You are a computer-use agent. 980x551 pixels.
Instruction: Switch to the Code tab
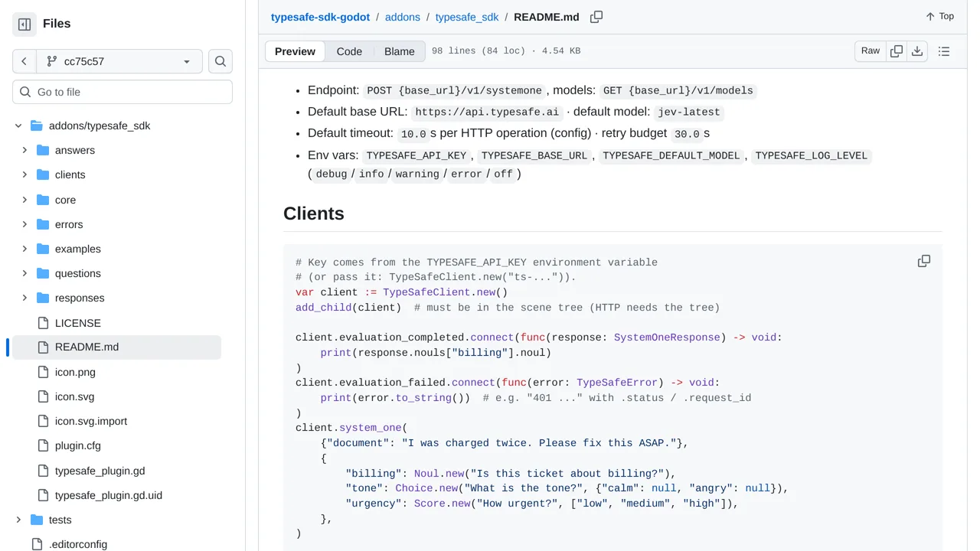coord(349,51)
